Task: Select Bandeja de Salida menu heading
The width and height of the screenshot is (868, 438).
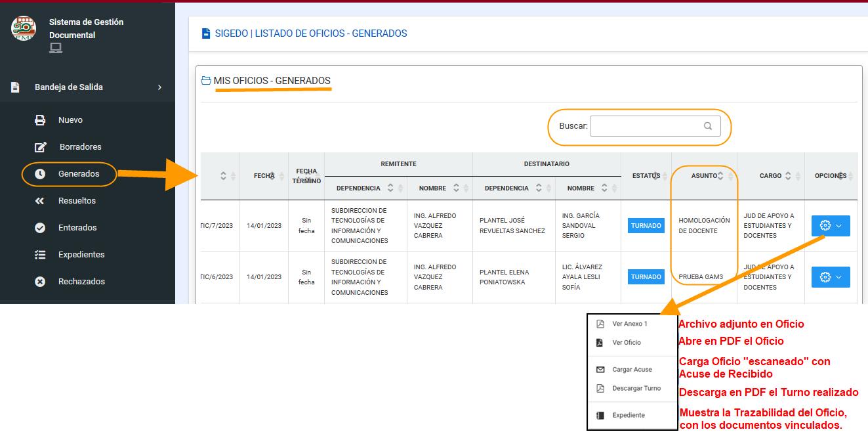Action: pos(69,87)
